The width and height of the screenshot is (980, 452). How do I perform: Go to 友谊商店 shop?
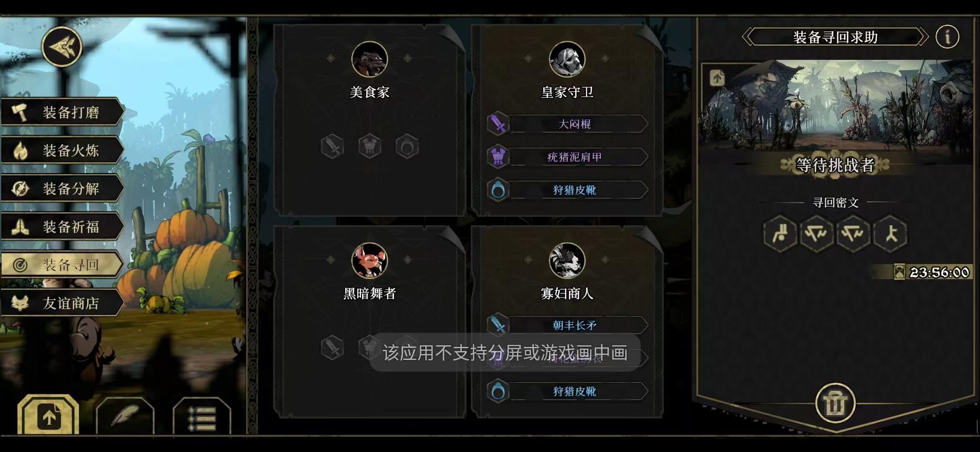(63, 303)
